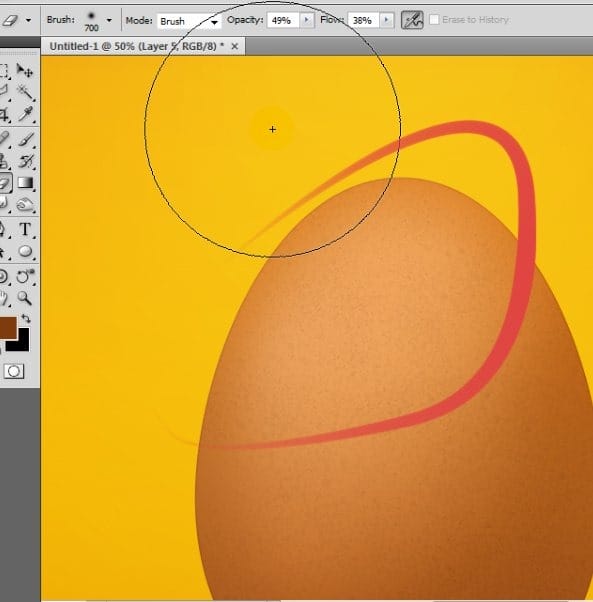Viewport: 593px width, 602px height.
Task: Open the Brush preset picker dropdown
Action: pyautogui.click(x=109, y=20)
